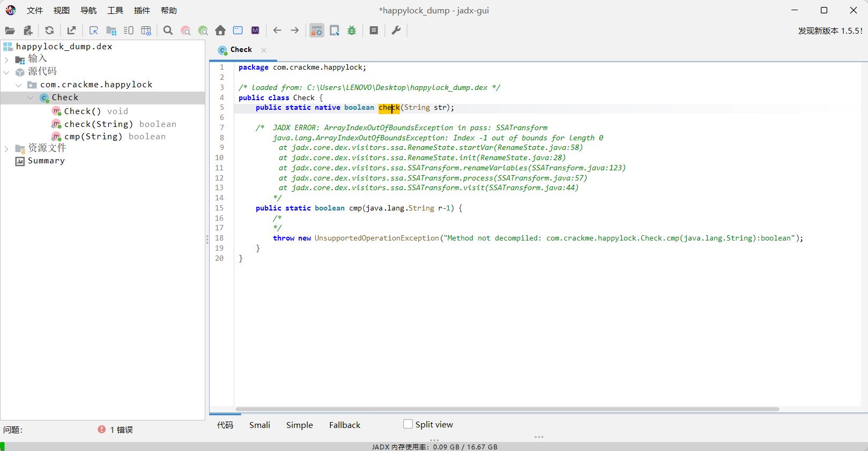Expand the 输入 tree node
The width and height of the screenshot is (868, 451).
(6, 59)
